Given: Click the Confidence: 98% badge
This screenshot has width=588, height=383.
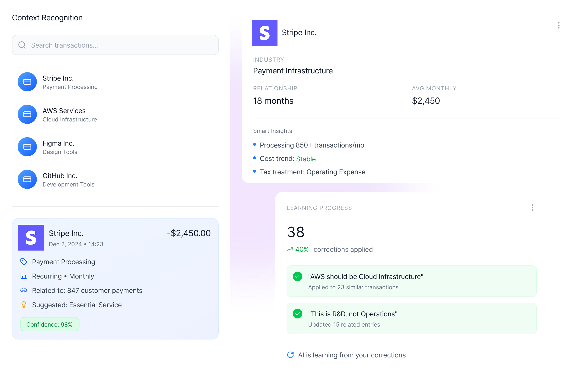Looking at the screenshot, I should [50, 324].
